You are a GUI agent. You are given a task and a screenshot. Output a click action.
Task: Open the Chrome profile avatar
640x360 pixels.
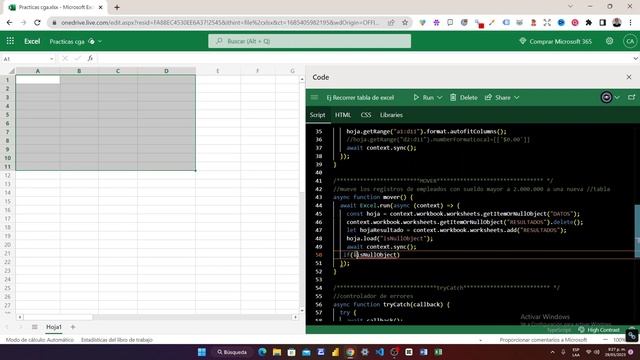(616, 22)
